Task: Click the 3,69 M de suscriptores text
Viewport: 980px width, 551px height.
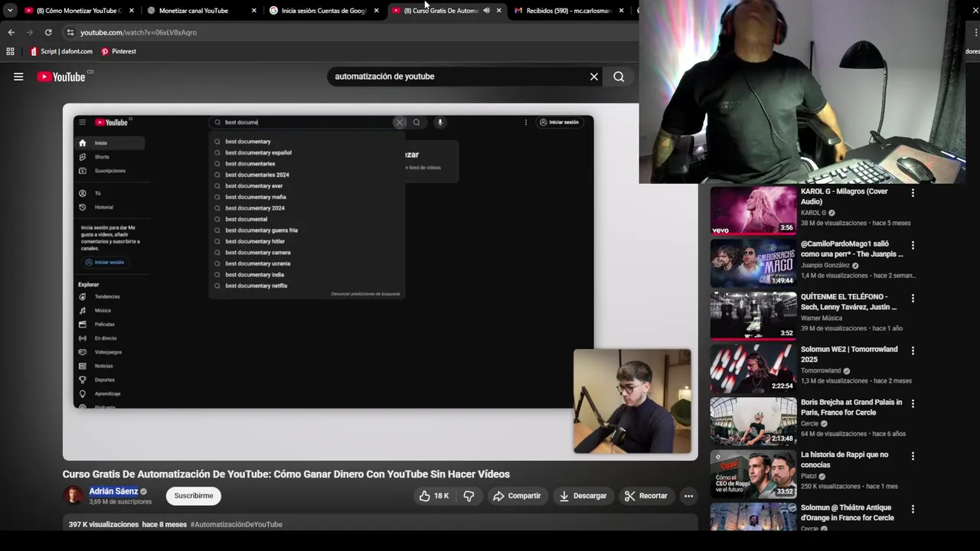Action: pyautogui.click(x=120, y=502)
